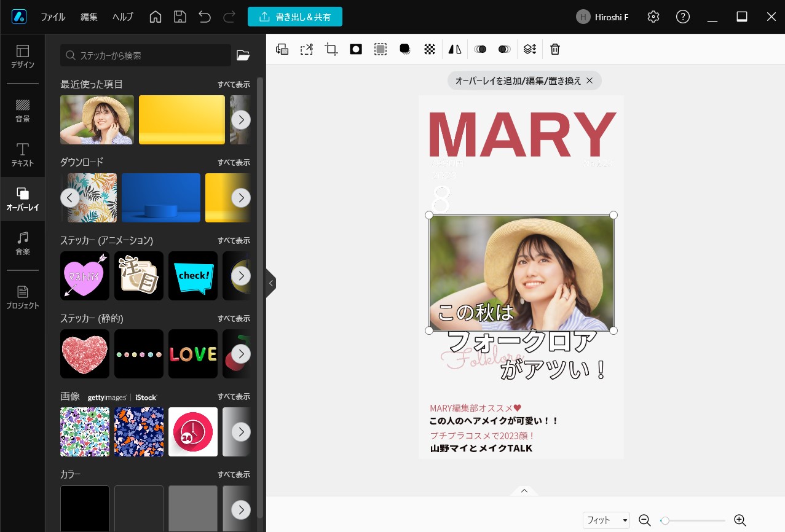This screenshot has height=532, width=785.
Task: Click the shadow effect icon
Action: [405, 50]
